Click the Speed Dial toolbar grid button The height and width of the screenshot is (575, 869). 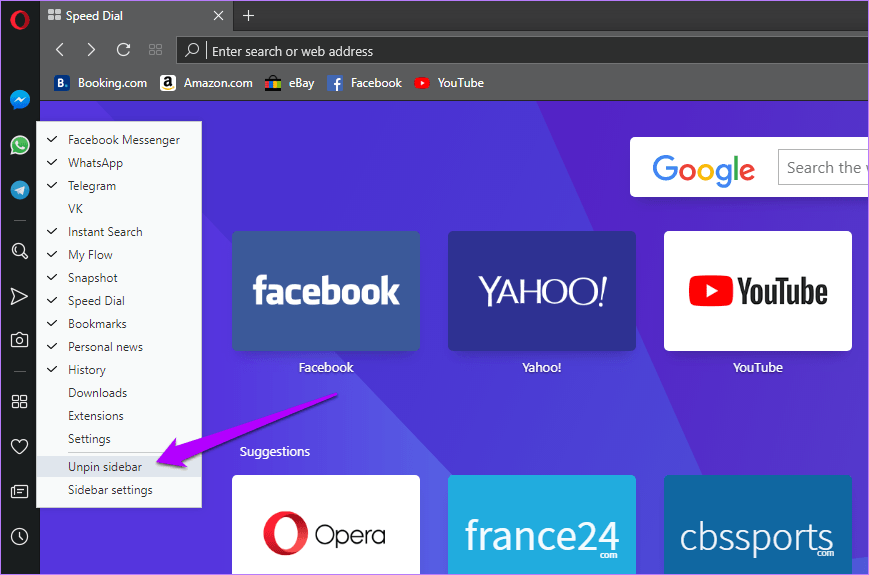[155, 50]
